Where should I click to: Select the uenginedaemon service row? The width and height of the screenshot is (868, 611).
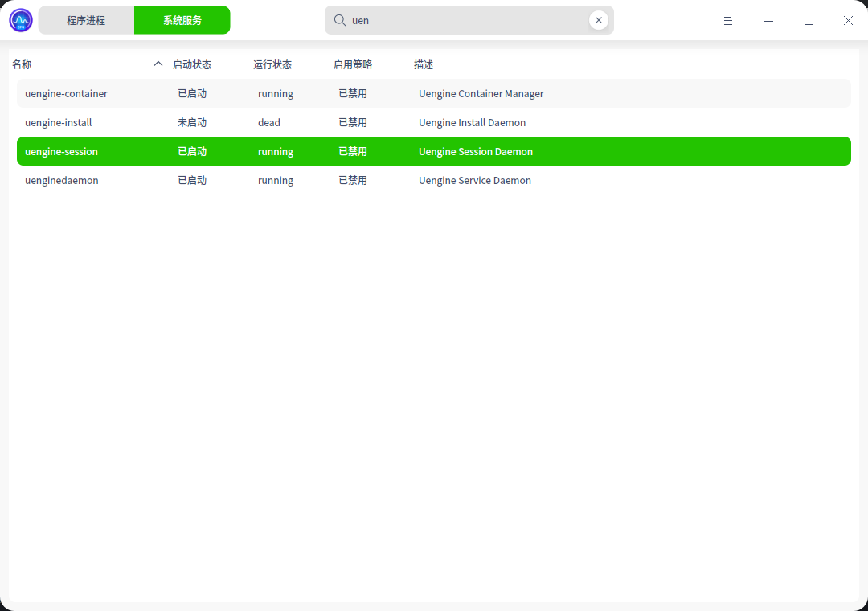tap(433, 180)
